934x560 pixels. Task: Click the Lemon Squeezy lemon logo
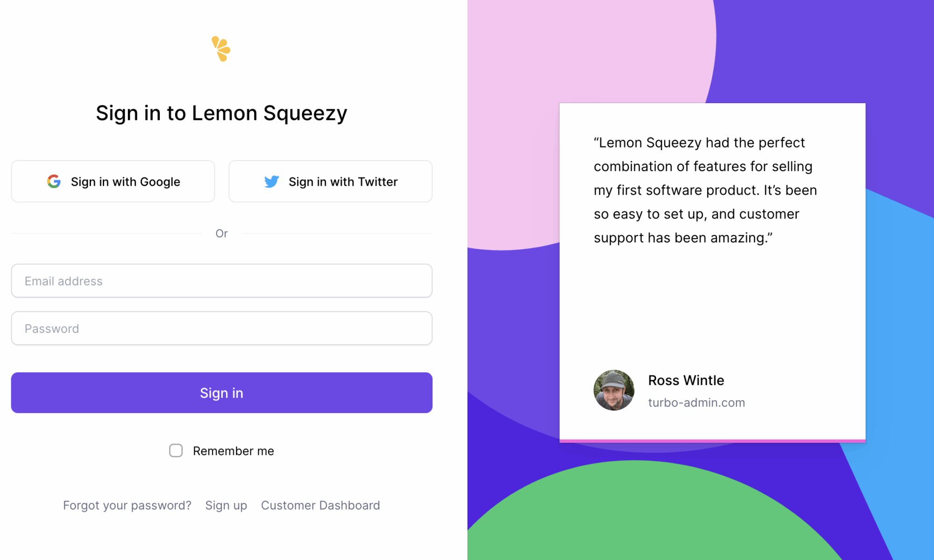click(x=221, y=49)
